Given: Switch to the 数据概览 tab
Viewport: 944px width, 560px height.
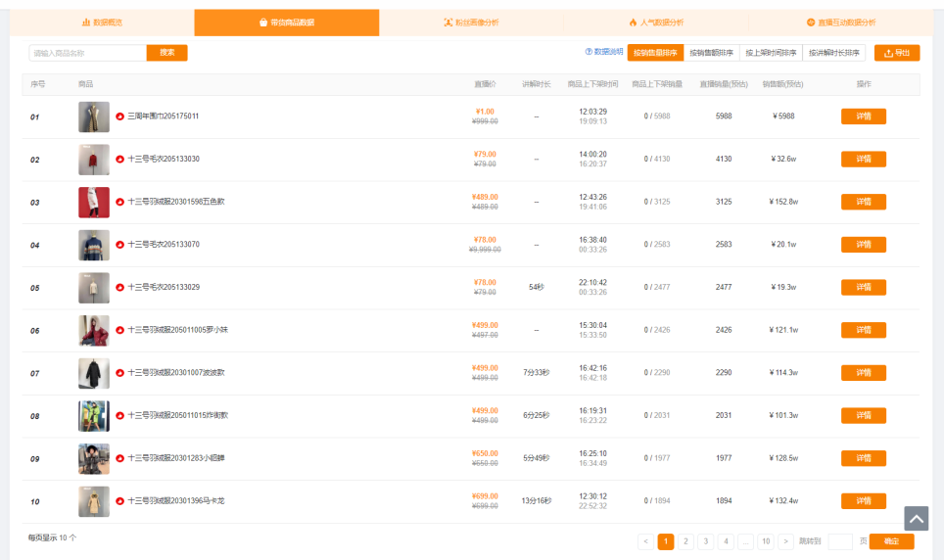Looking at the screenshot, I should click(x=102, y=23).
